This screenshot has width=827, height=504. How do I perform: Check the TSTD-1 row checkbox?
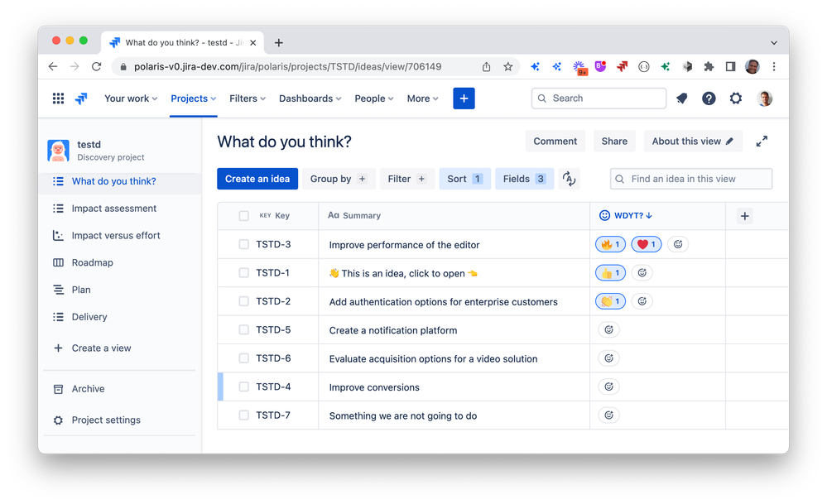tap(243, 272)
